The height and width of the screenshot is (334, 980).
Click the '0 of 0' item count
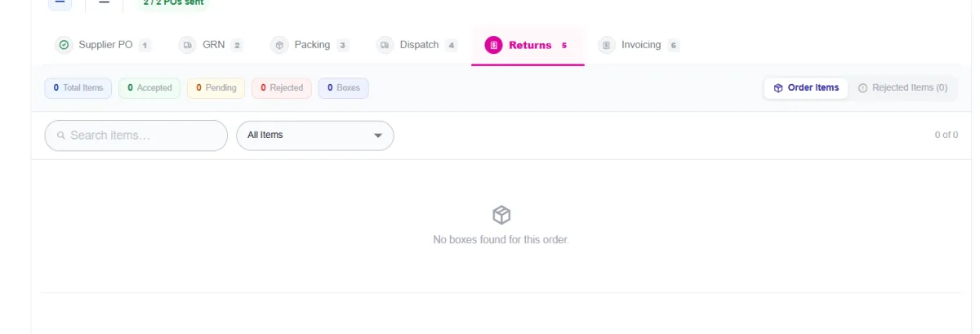(x=947, y=136)
